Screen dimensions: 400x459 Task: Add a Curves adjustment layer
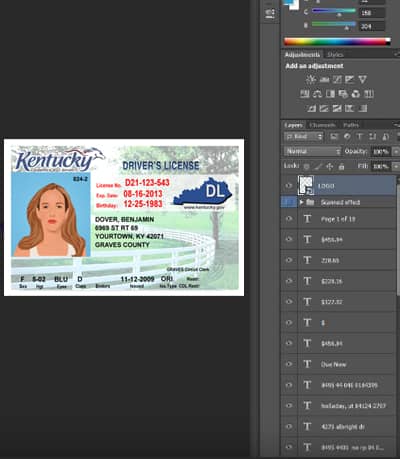click(x=337, y=80)
